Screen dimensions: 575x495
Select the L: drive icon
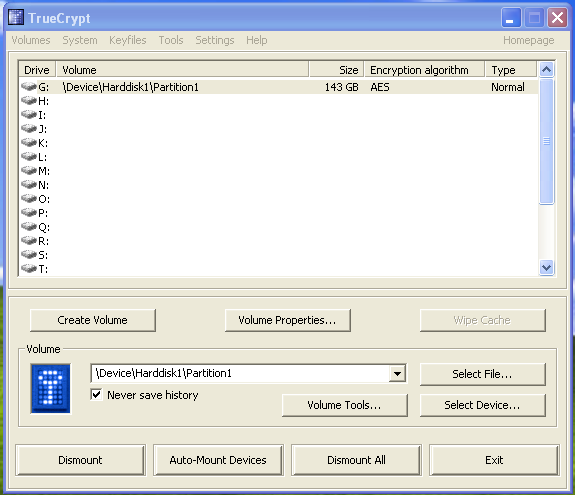pos(29,157)
